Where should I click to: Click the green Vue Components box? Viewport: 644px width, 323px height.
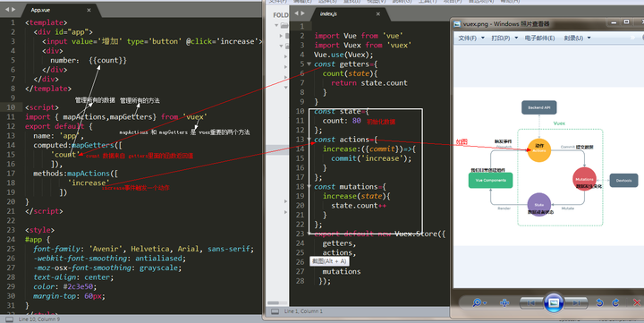click(x=490, y=181)
